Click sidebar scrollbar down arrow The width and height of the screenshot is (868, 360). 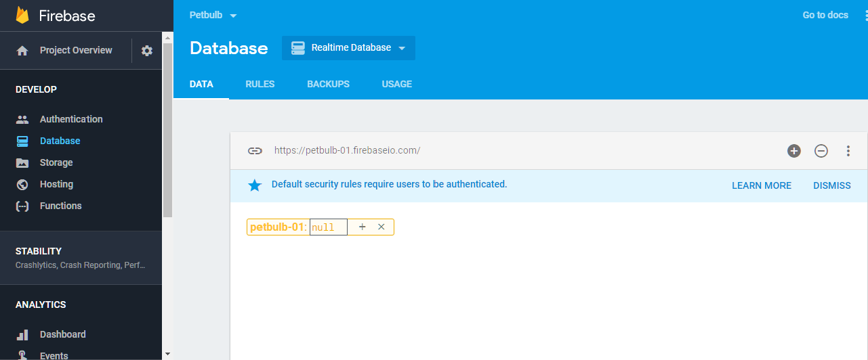click(168, 354)
